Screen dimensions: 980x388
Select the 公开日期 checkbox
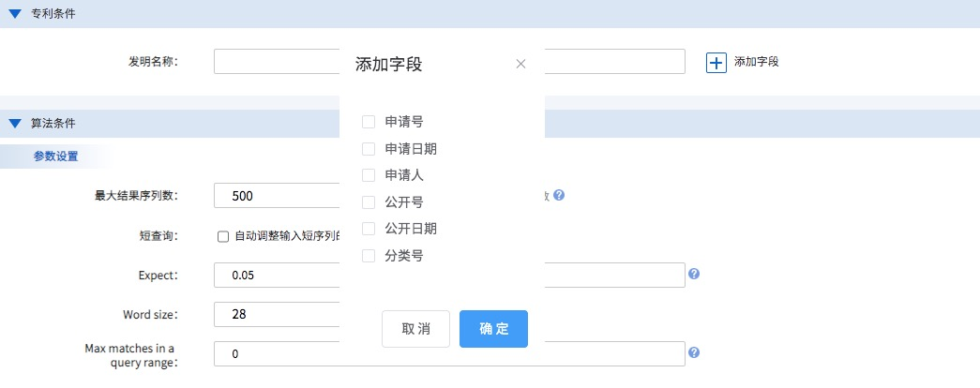click(369, 229)
